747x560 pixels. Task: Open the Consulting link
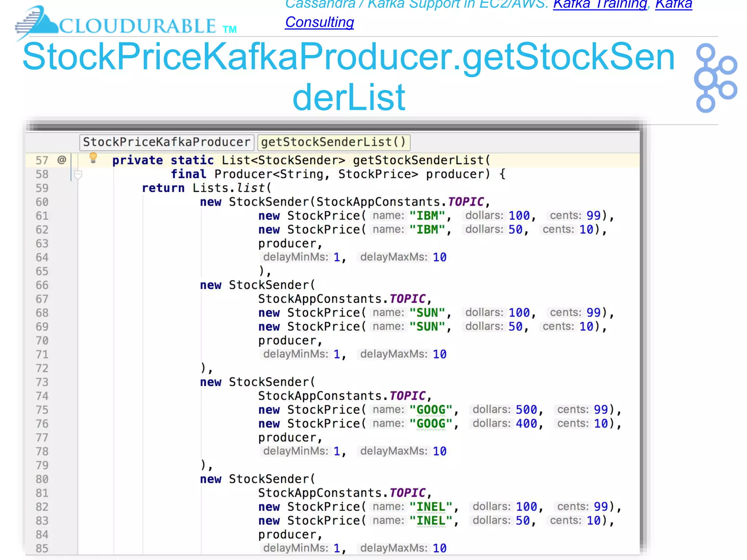(320, 23)
